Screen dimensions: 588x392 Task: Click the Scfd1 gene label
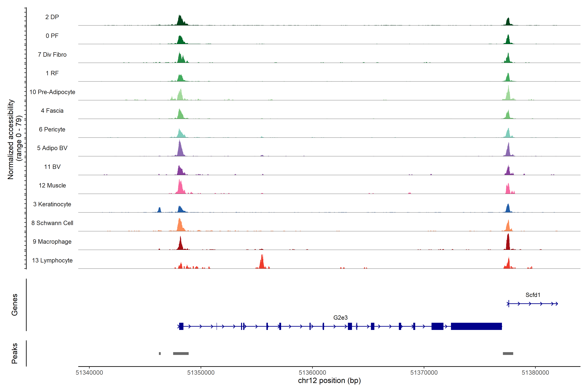click(x=533, y=295)
